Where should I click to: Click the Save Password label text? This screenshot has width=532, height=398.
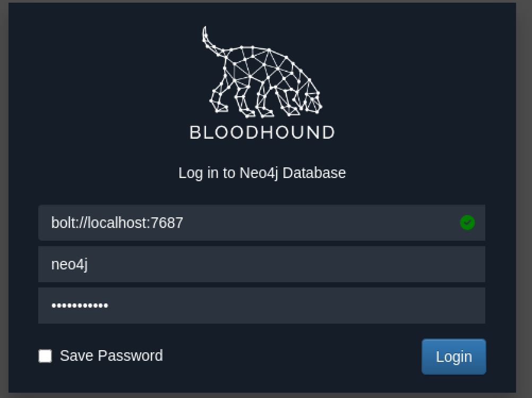click(x=111, y=355)
